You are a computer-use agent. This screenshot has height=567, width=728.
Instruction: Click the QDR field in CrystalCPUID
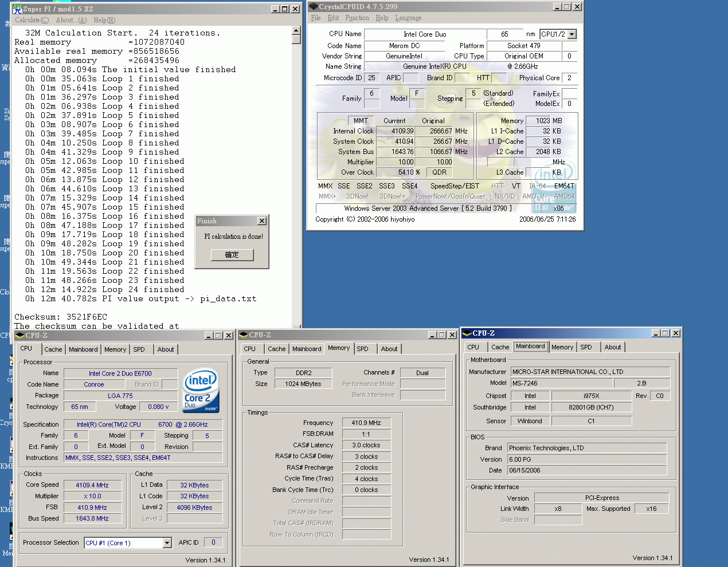coord(440,172)
